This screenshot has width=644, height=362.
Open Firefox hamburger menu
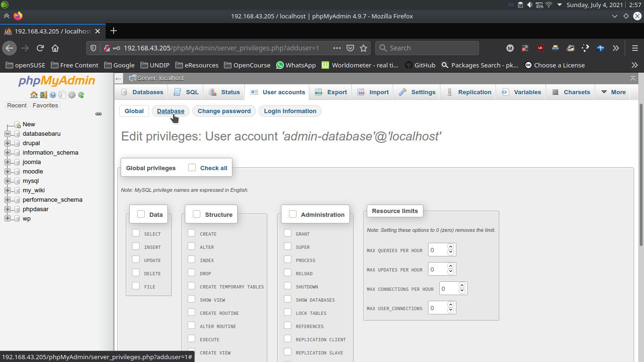pos(635,48)
